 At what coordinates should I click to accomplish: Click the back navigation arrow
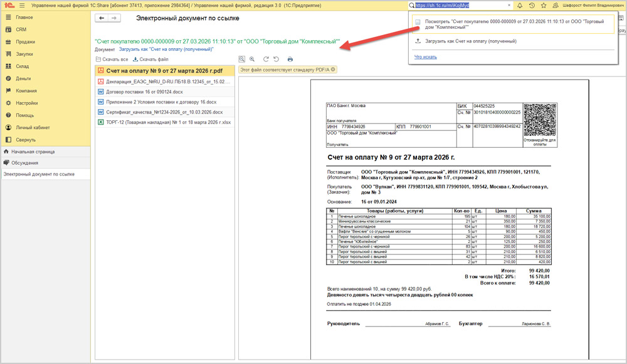tap(101, 18)
